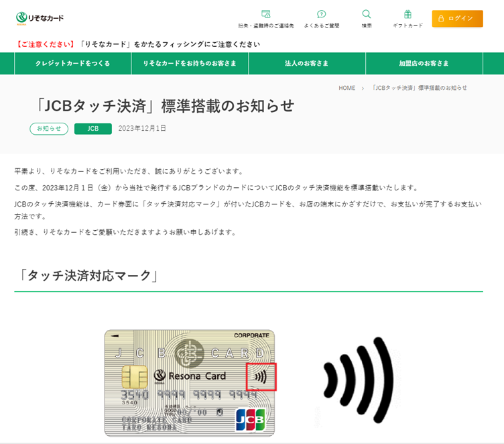Click the orange ログイン button
Image resolution: width=504 pixels, height=444 pixels.
coord(457,18)
